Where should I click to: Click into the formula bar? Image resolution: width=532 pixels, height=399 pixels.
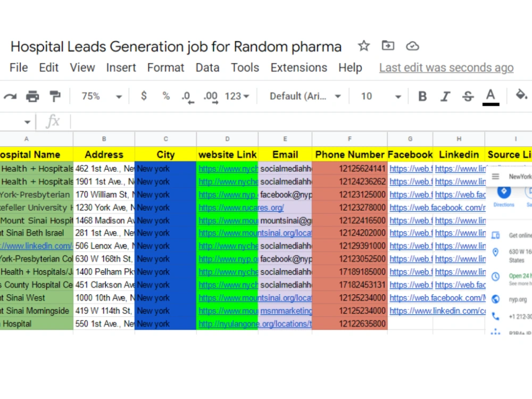point(301,121)
